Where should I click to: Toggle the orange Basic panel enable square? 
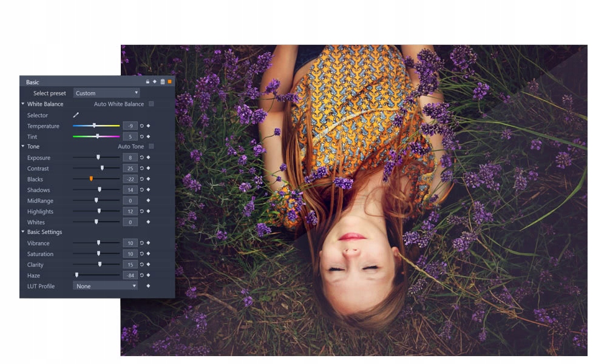[170, 82]
